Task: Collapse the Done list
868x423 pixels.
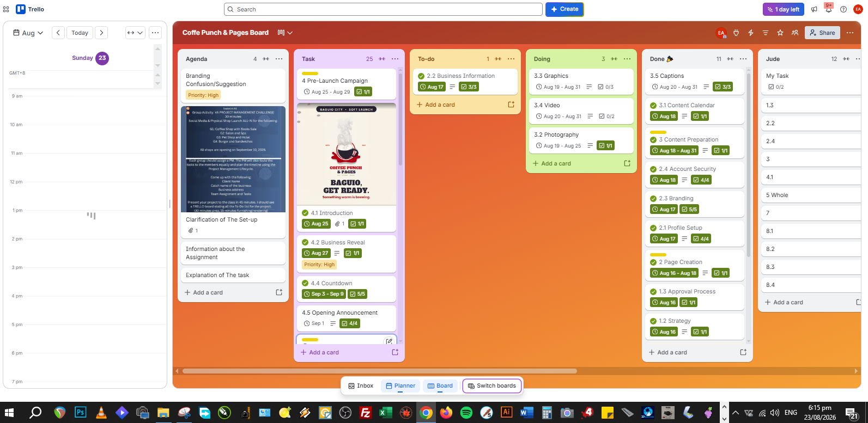Action: point(730,59)
